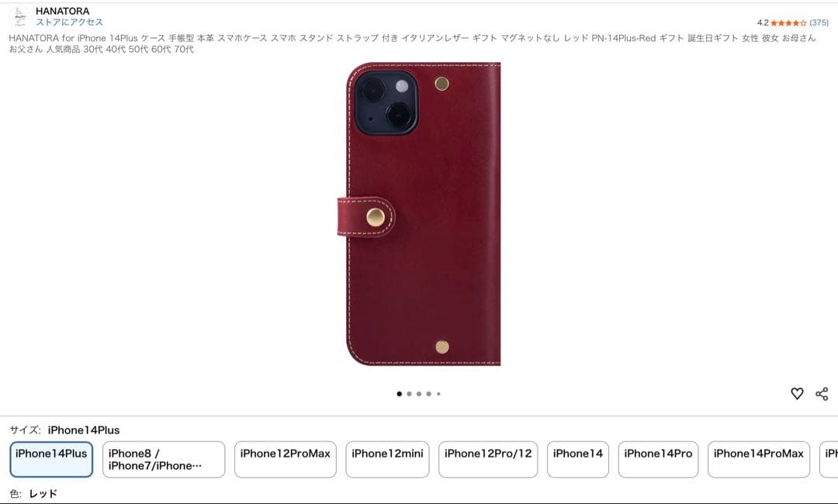Choose iPhone14ProMax size
The width and height of the screenshot is (838, 504).
point(759,459)
